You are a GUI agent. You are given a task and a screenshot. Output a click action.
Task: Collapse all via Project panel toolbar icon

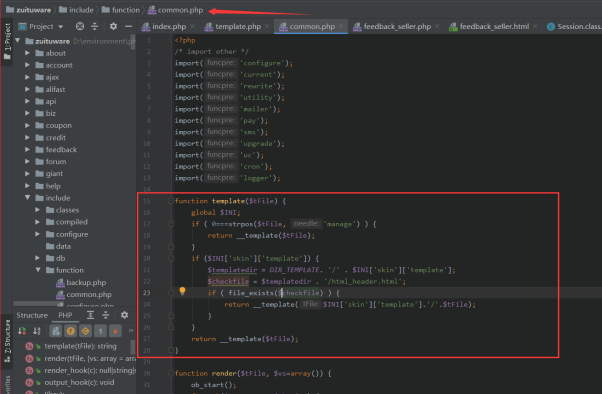[x=94, y=26]
